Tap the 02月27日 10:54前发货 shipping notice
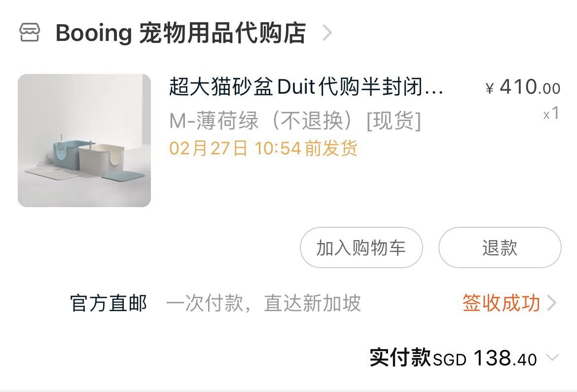 pyautogui.click(x=263, y=148)
